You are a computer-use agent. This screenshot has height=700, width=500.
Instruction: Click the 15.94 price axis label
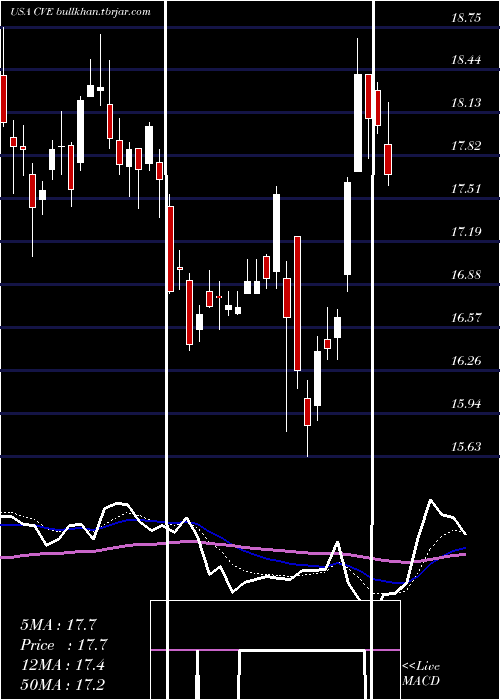pos(466,404)
